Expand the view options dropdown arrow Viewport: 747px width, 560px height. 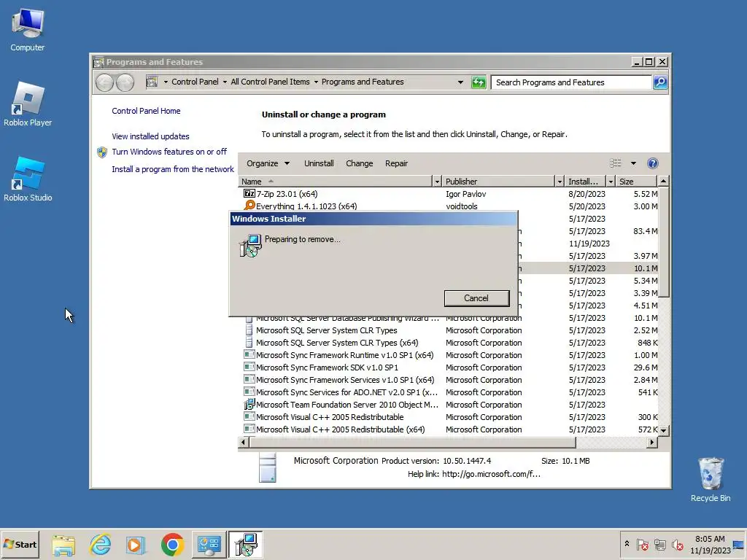634,163
